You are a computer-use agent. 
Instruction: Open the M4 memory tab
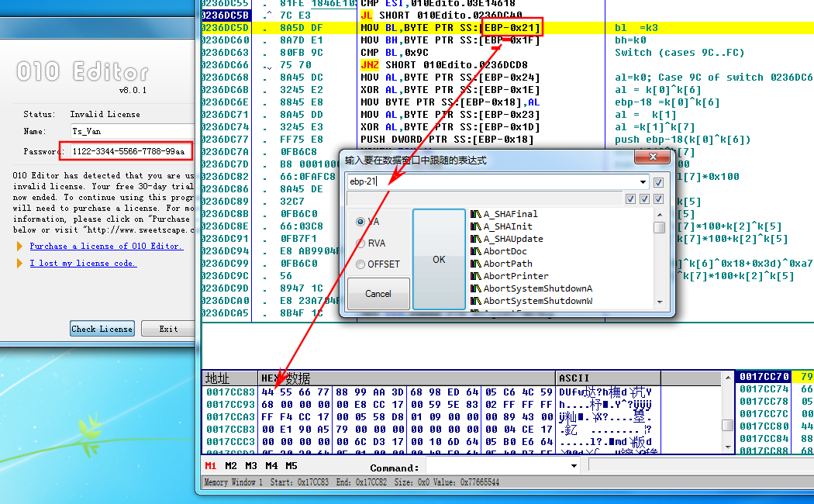(271, 466)
